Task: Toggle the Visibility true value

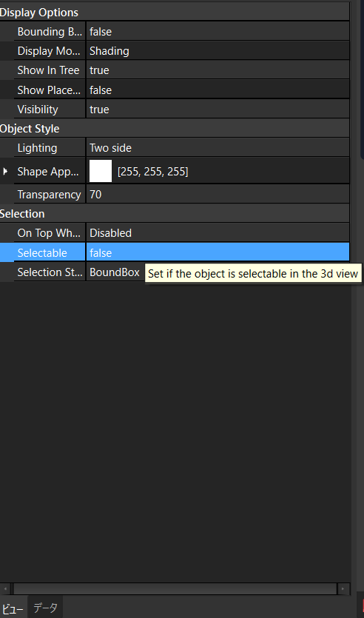Action: click(218, 110)
